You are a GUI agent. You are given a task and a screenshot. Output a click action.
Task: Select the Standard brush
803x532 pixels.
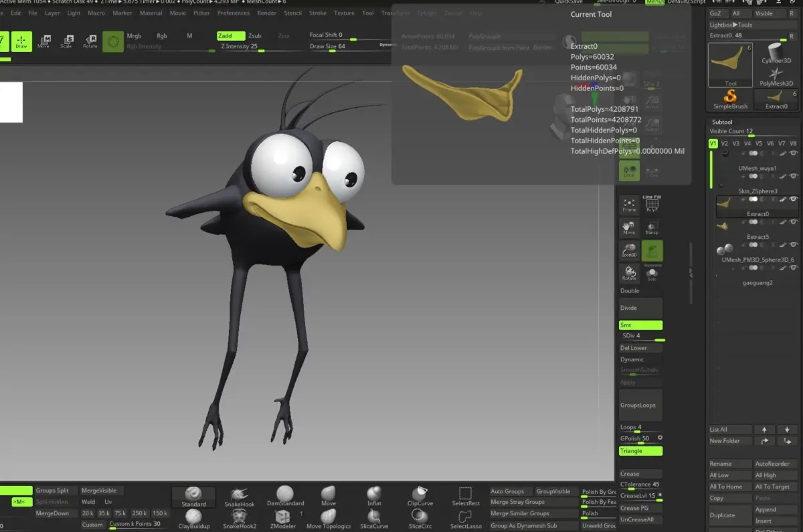193,497
